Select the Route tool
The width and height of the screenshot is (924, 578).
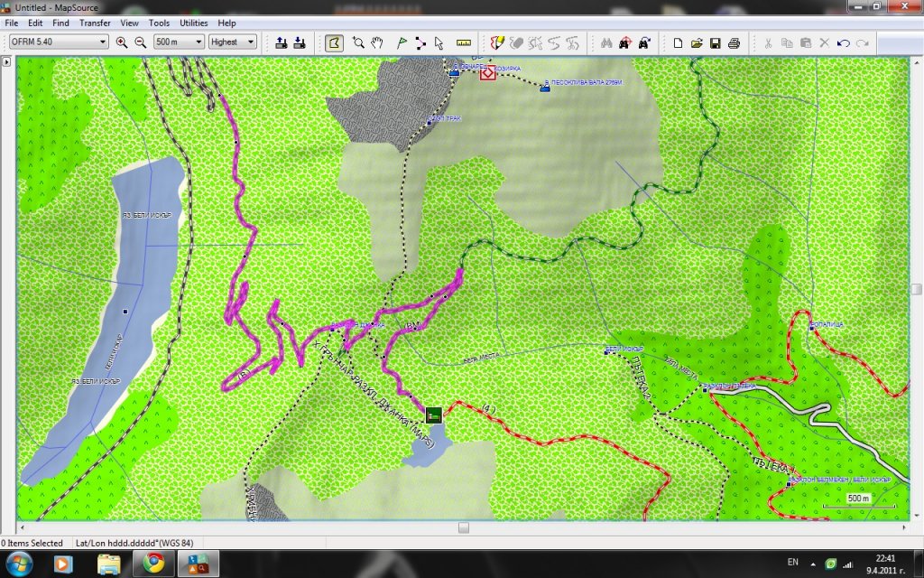tap(420, 42)
